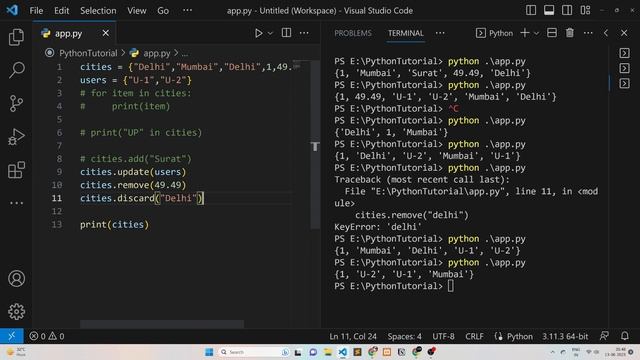640x360 pixels.
Task: Open the Selection menu
Action: tap(98, 11)
